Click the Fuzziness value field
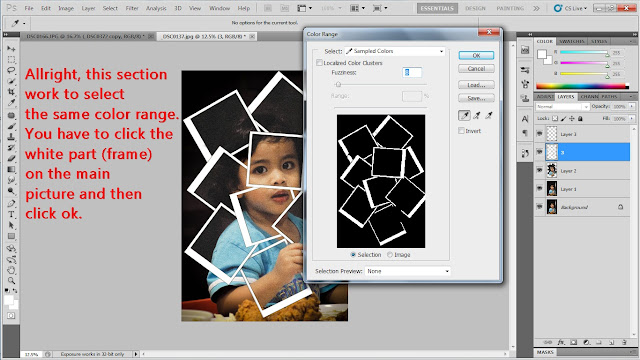The image size is (640, 360). [x=412, y=72]
